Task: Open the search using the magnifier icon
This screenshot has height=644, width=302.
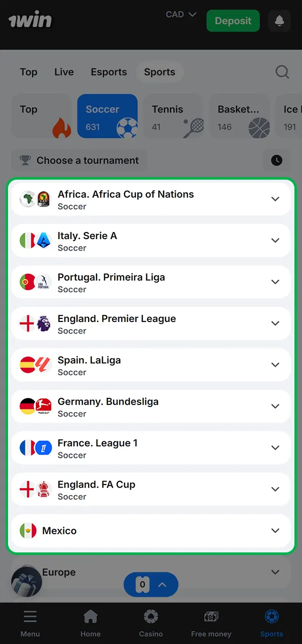Action: click(x=282, y=72)
